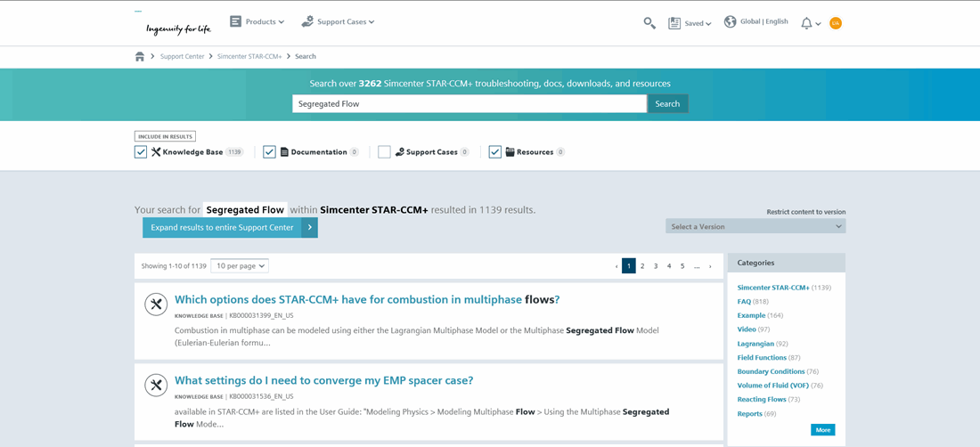Filter by Volume of Fluid (VOF) category
Screen dimensions: 980x447
tap(773, 386)
